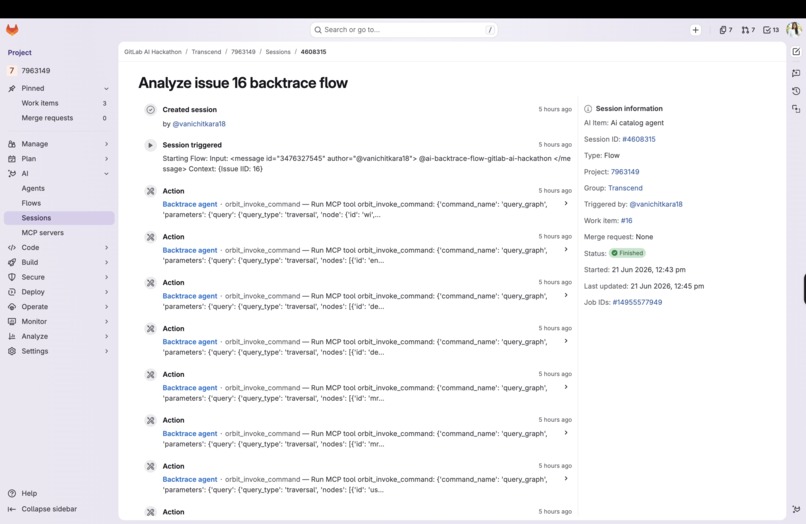Click Session triggered play icon
This screenshot has width=806, height=524.
click(150, 145)
